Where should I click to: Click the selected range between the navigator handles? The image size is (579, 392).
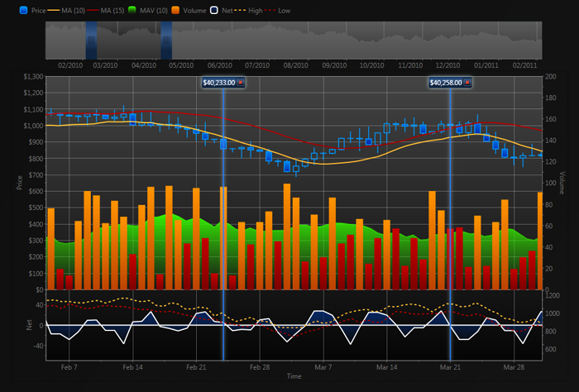(129, 41)
